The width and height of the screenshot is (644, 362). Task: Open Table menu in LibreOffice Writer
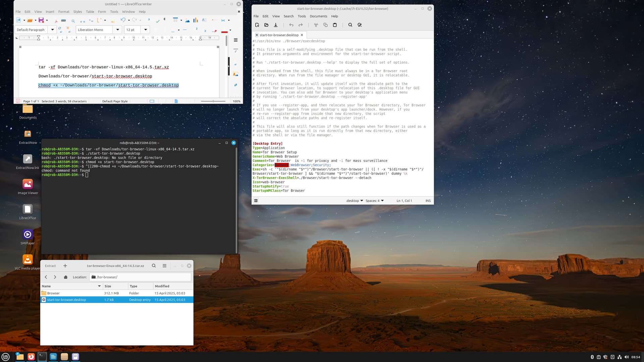(90, 12)
